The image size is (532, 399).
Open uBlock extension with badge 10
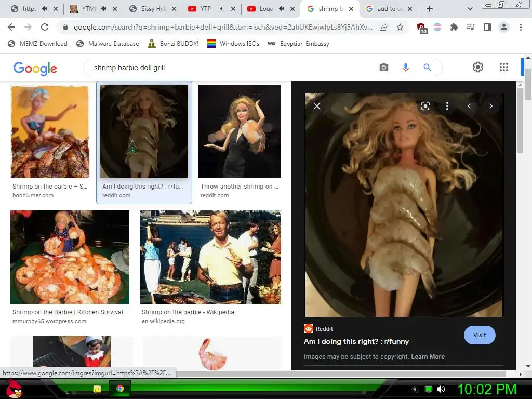(422, 28)
